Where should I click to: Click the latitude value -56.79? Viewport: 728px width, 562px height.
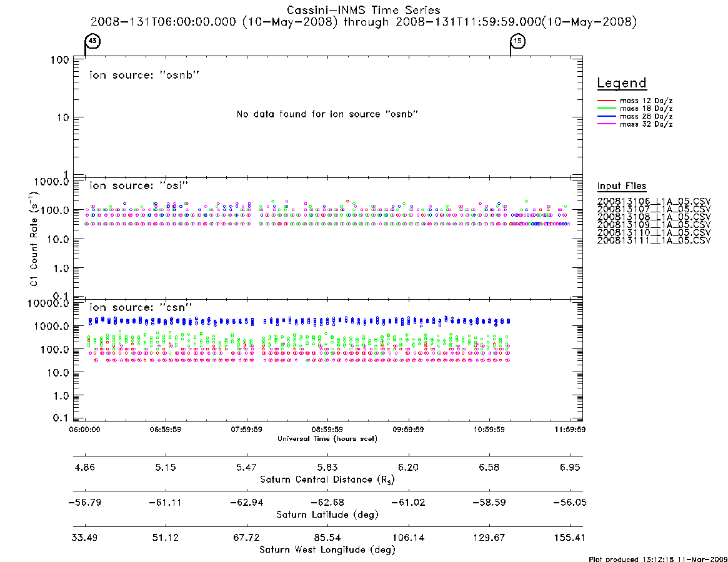pyautogui.click(x=85, y=503)
